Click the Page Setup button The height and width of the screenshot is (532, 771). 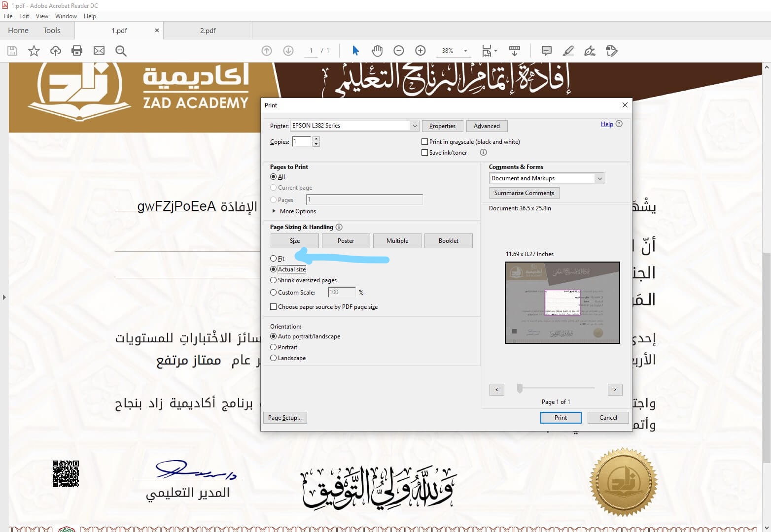pyautogui.click(x=284, y=418)
